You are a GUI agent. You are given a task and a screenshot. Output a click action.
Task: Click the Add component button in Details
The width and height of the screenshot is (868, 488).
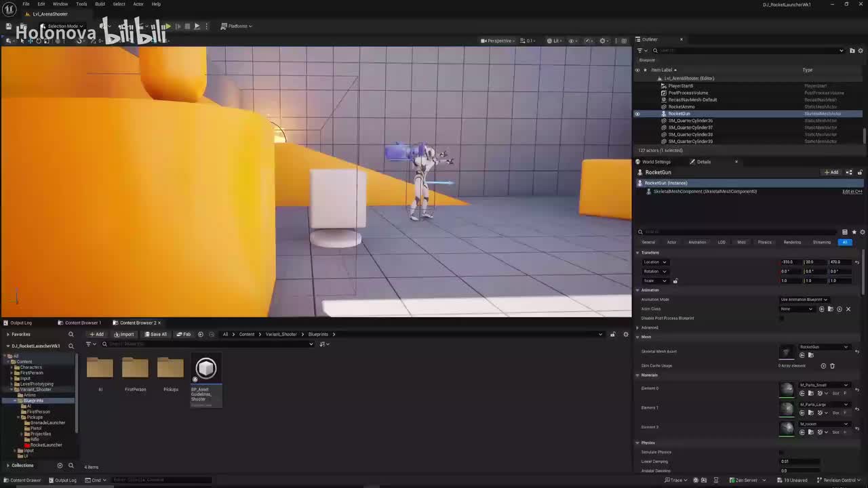click(x=831, y=172)
